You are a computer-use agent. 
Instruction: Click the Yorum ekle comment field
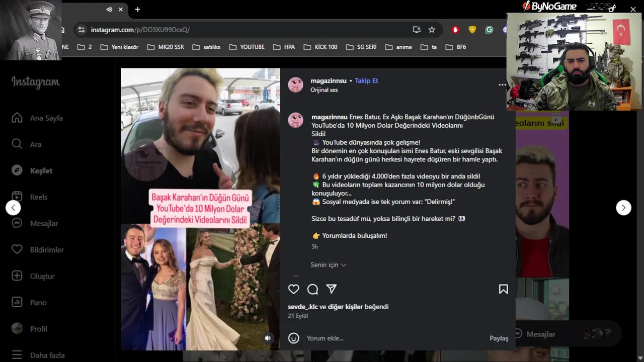pos(395,338)
